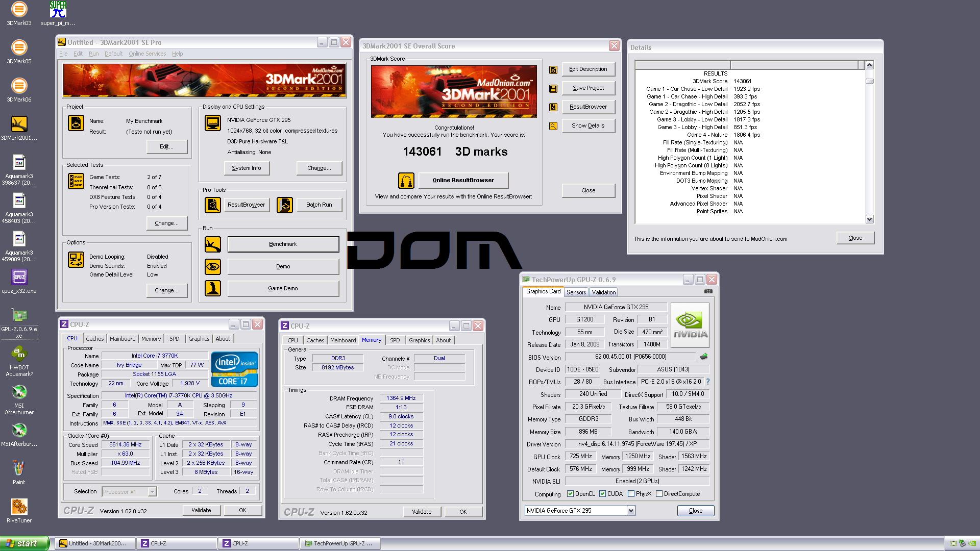The height and width of the screenshot is (551, 980).
Task: Click the Edit Description button
Action: pyautogui.click(x=588, y=69)
